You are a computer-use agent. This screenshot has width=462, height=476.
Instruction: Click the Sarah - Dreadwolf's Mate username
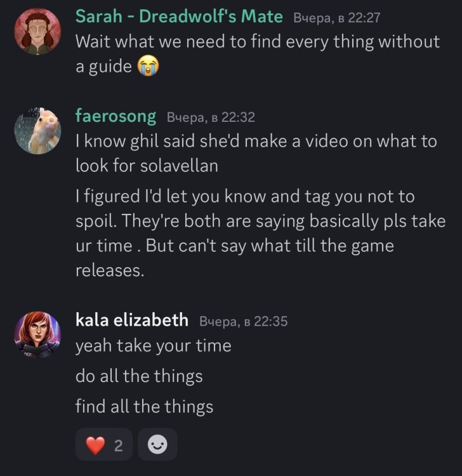point(179,17)
